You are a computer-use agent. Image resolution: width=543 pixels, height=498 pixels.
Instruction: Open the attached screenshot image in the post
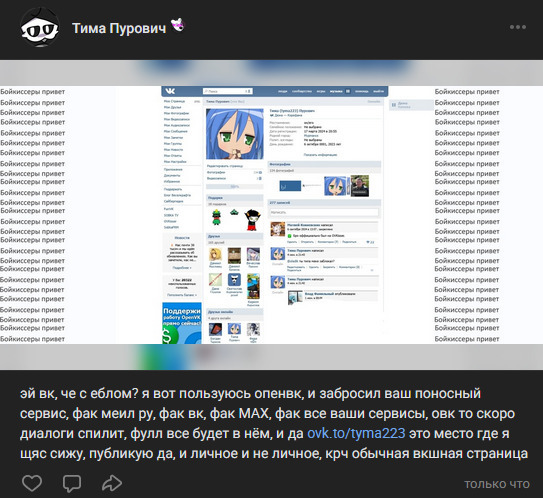click(x=272, y=215)
